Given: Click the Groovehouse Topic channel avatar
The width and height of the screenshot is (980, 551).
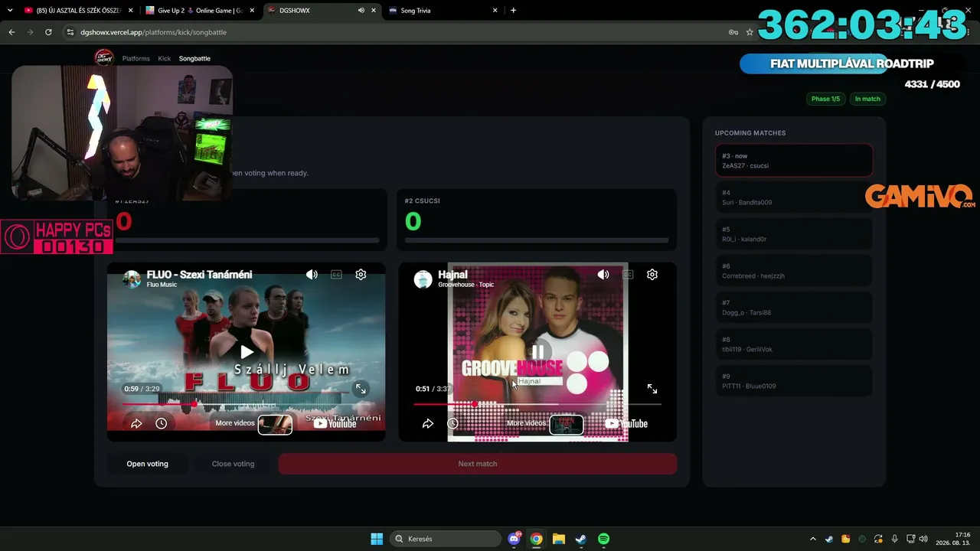Looking at the screenshot, I should 423,279.
